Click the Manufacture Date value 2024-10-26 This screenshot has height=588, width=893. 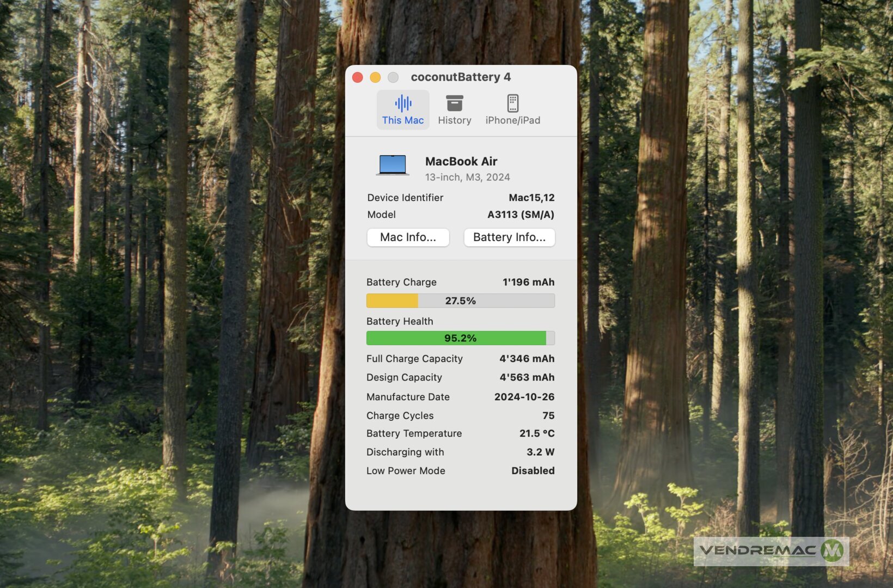[x=524, y=397]
